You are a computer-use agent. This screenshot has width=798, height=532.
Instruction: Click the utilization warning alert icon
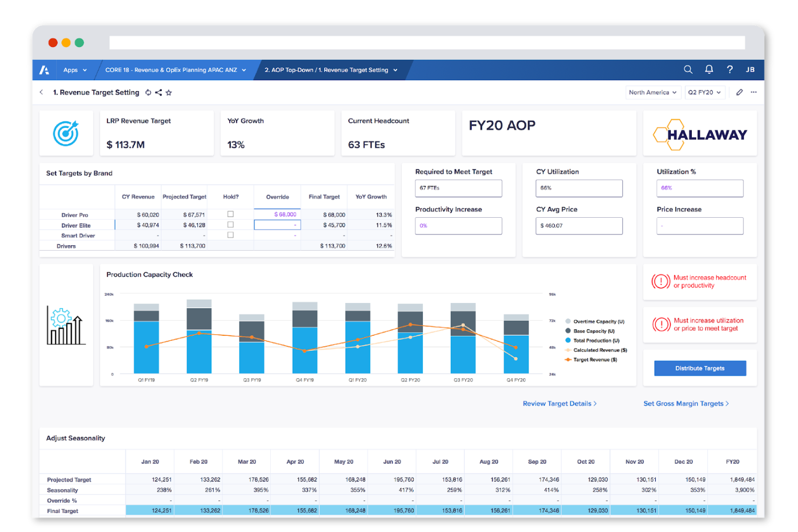pos(661,324)
